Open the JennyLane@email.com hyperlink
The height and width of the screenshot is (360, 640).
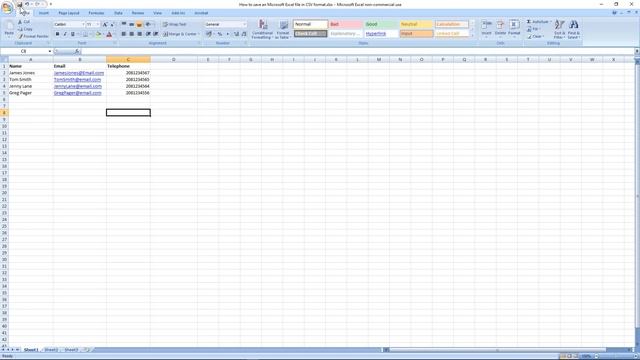tap(78, 86)
